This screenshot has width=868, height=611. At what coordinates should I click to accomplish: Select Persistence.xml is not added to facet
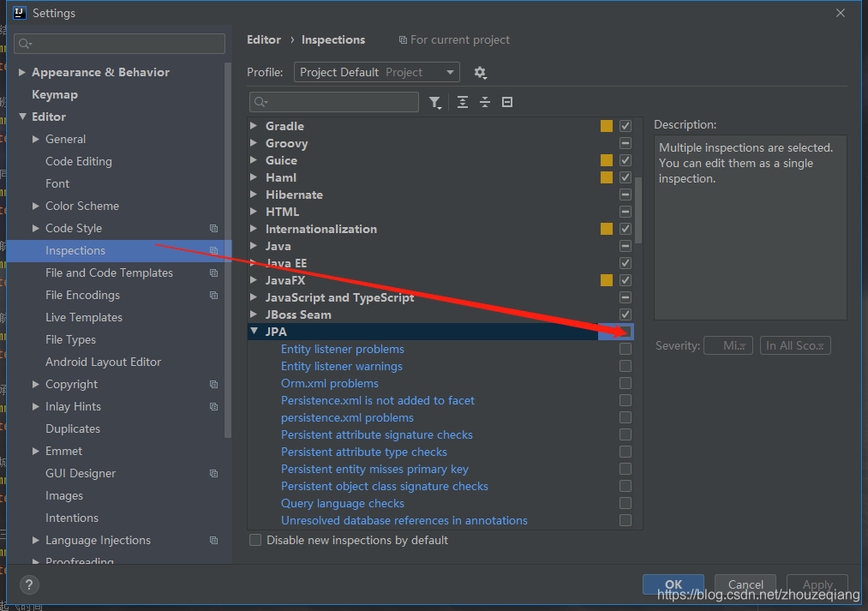378,401
